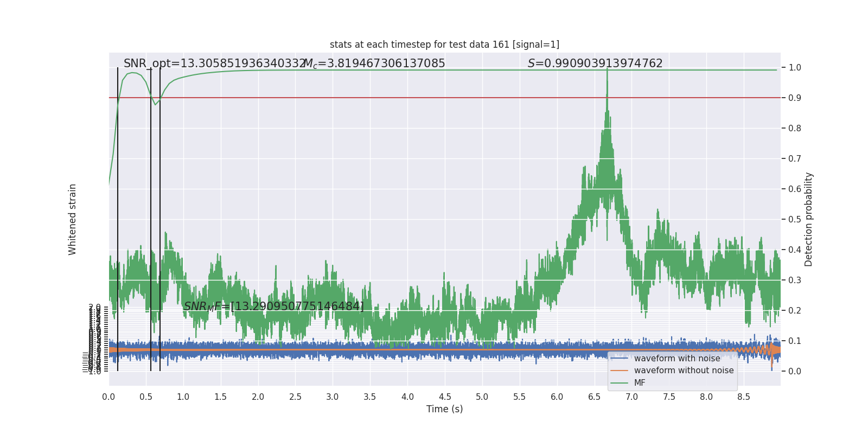
Task: Click the 0.7 tick on detection probability axis
Action: click(795, 159)
